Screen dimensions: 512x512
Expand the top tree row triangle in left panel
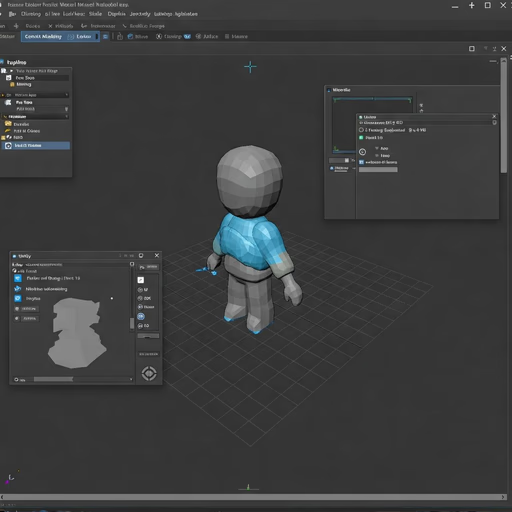tap(12, 71)
